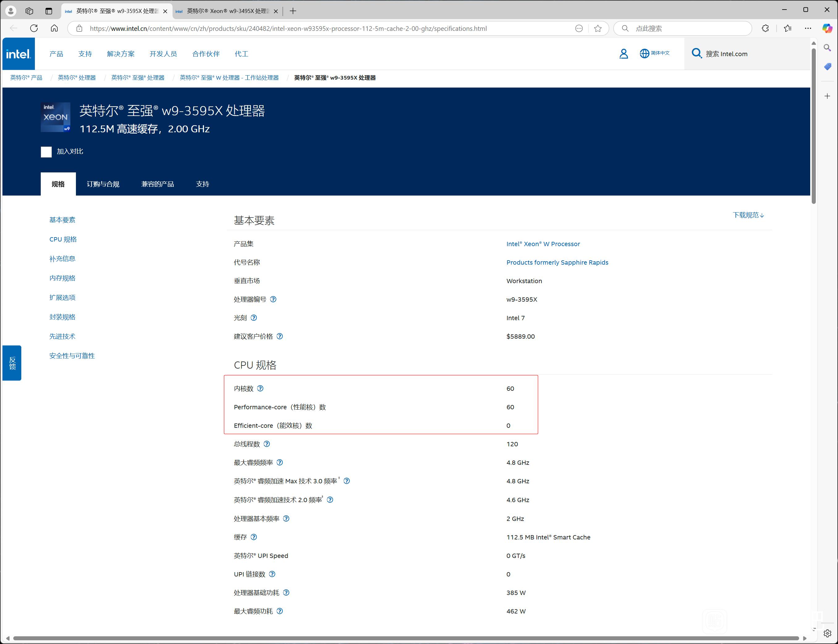
Task: Refresh the page with the reload icon
Action: click(34, 28)
